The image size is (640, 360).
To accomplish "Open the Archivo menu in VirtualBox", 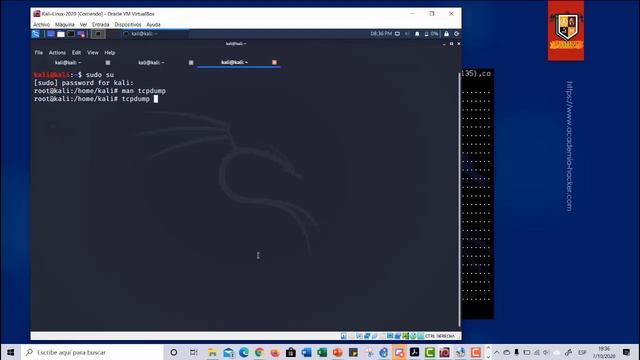I will pyautogui.click(x=41, y=24).
